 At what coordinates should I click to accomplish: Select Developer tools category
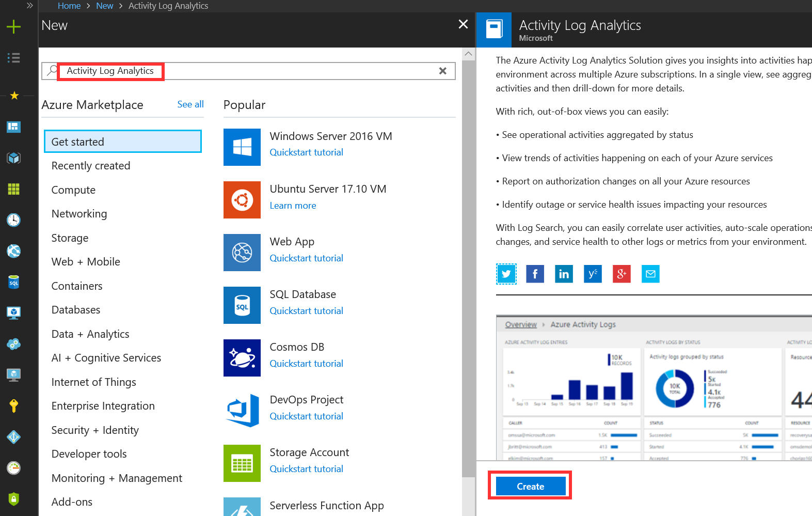(x=89, y=454)
